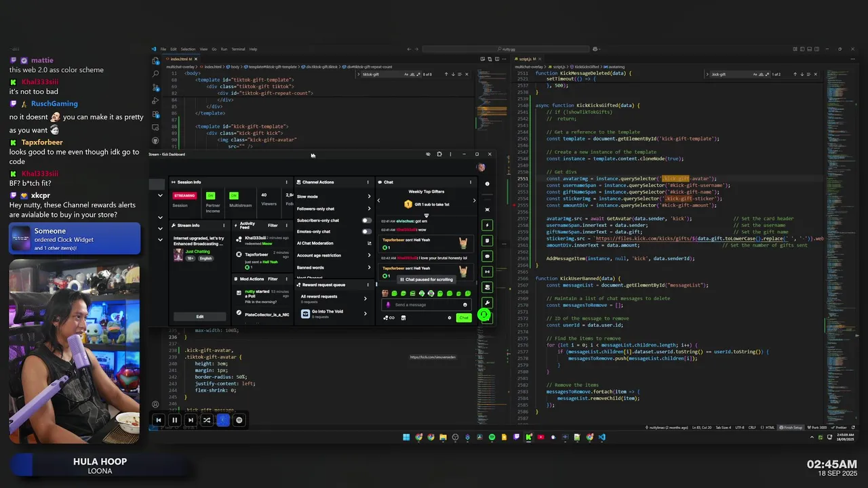Toggle Subscribers-only chat switch
Viewport: 868px width, 488px height.
(367, 220)
